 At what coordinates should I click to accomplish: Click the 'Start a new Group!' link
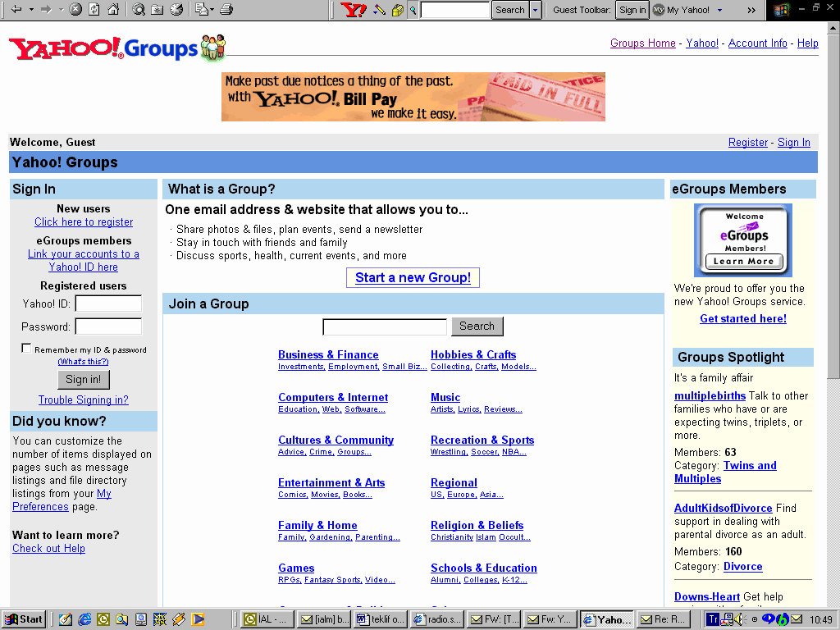[413, 277]
